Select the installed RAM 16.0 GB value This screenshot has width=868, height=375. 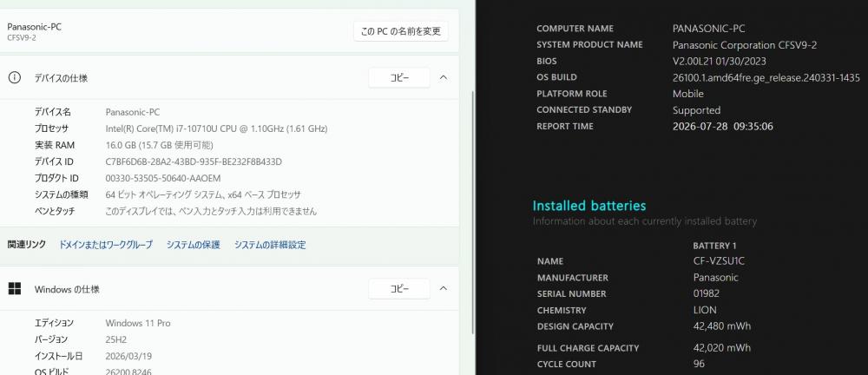click(160, 145)
